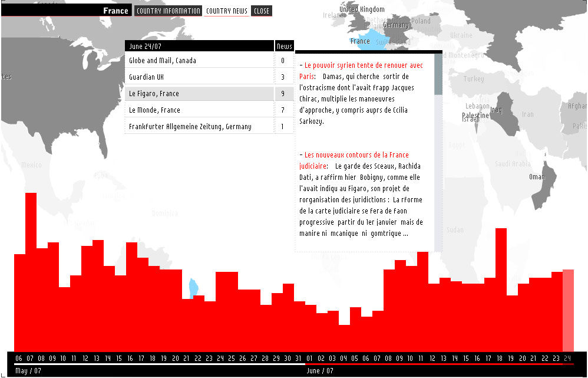Select June 24 on the timeline
Viewport: 588px width, 378px height.
coord(568,359)
